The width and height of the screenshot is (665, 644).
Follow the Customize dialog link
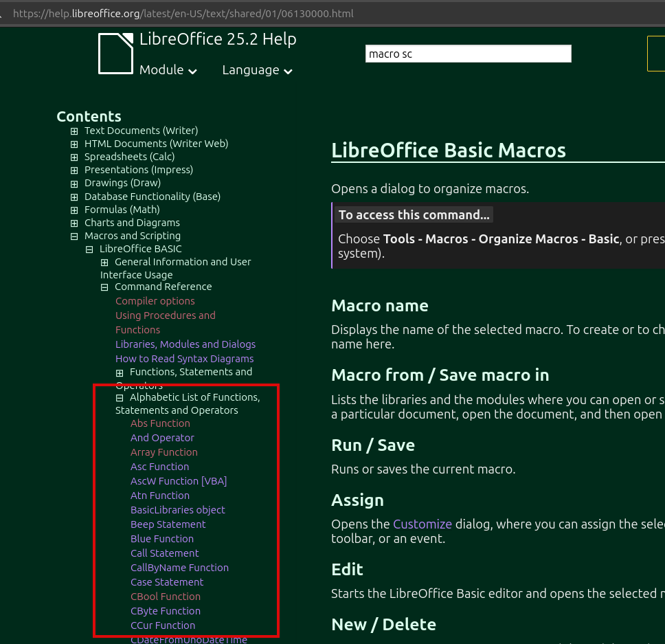[422, 524]
